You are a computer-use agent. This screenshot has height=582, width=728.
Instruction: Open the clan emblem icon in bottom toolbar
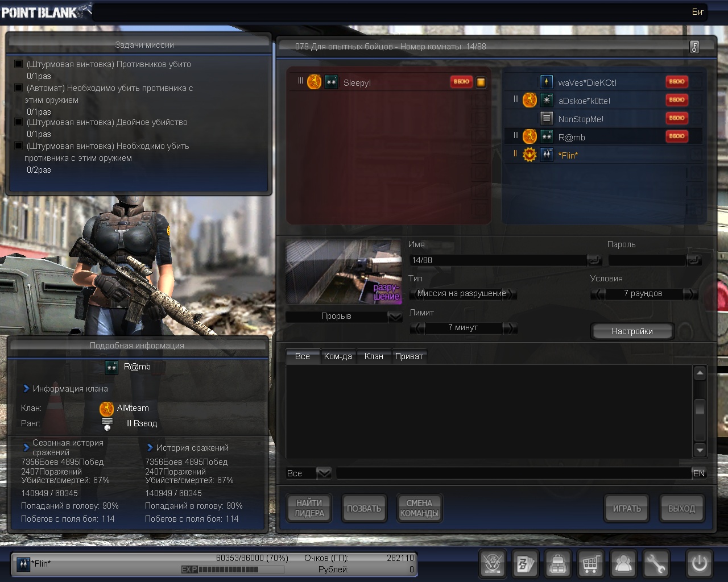coord(493,564)
